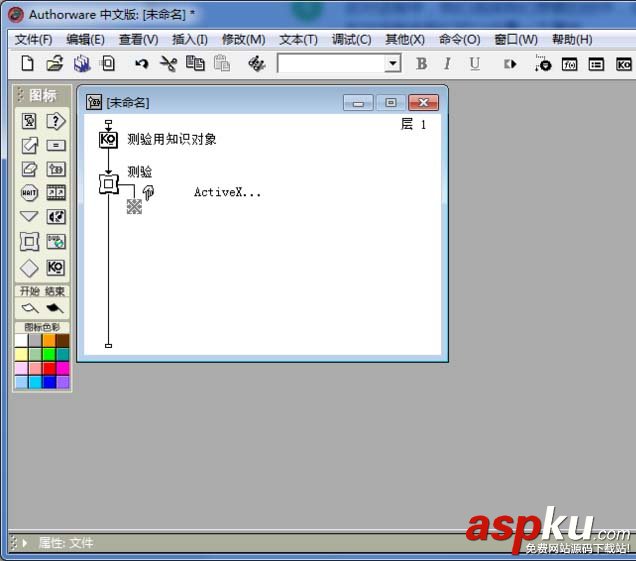Click the Paste toolbar icon
Viewport: 636px width, 561px height.
[221, 64]
